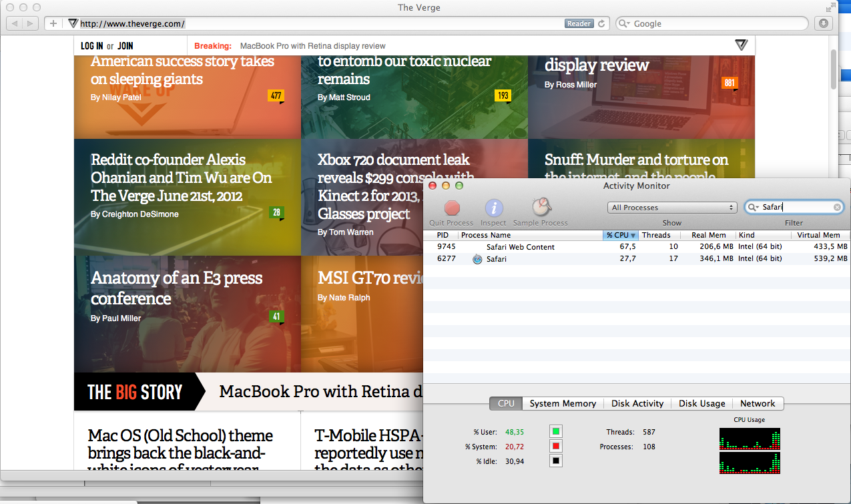Open the 28 comments badge on the Reddit co-founder story
The image size is (851, 504).
coord(276,213)
